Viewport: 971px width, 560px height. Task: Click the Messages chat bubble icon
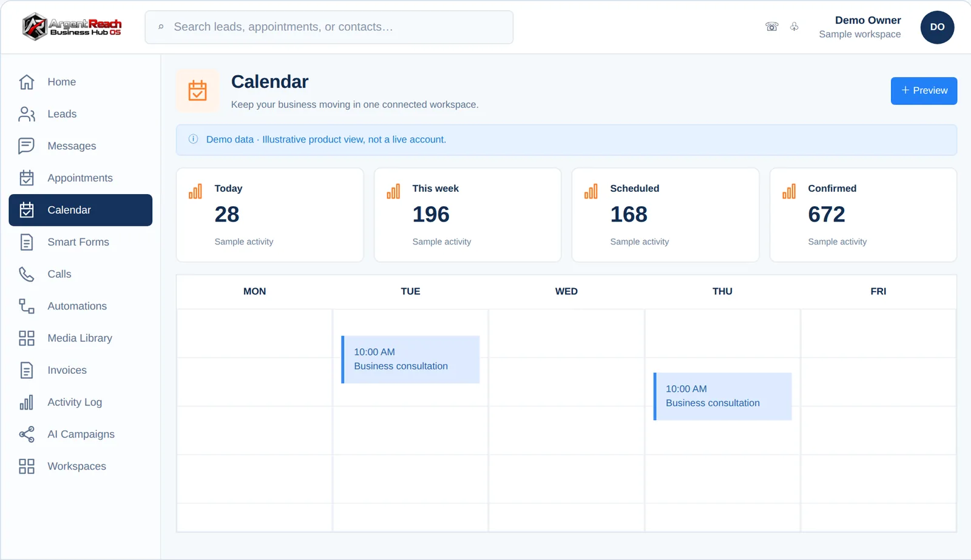(27, 146)
